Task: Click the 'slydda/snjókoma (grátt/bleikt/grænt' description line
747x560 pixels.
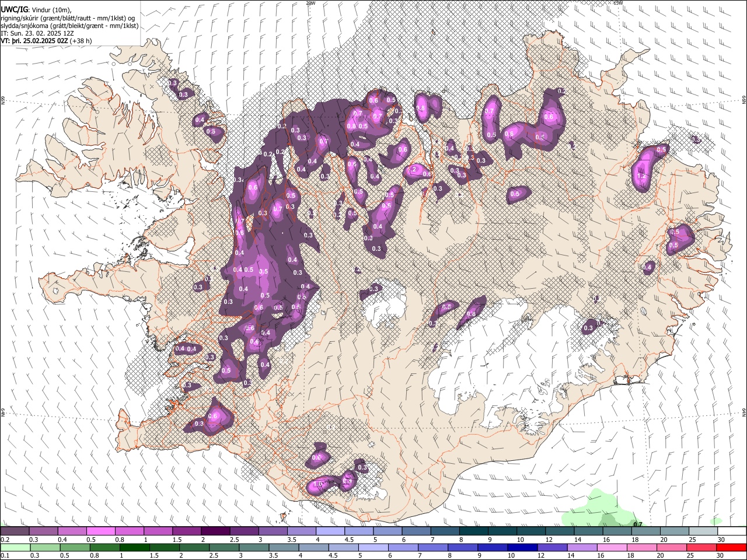Action: tap(70, 26)
